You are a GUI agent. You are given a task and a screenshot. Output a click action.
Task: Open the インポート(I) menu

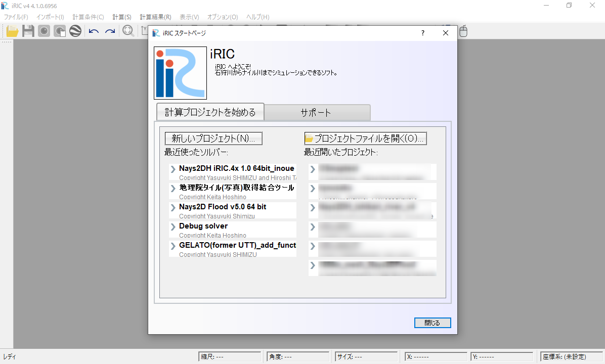tap(50, 17)
